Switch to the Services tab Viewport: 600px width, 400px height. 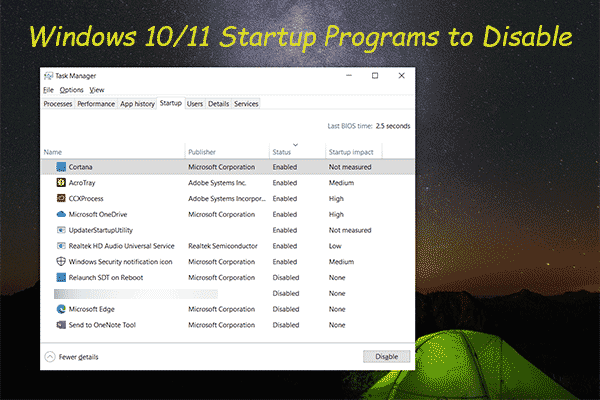[246, 104]
